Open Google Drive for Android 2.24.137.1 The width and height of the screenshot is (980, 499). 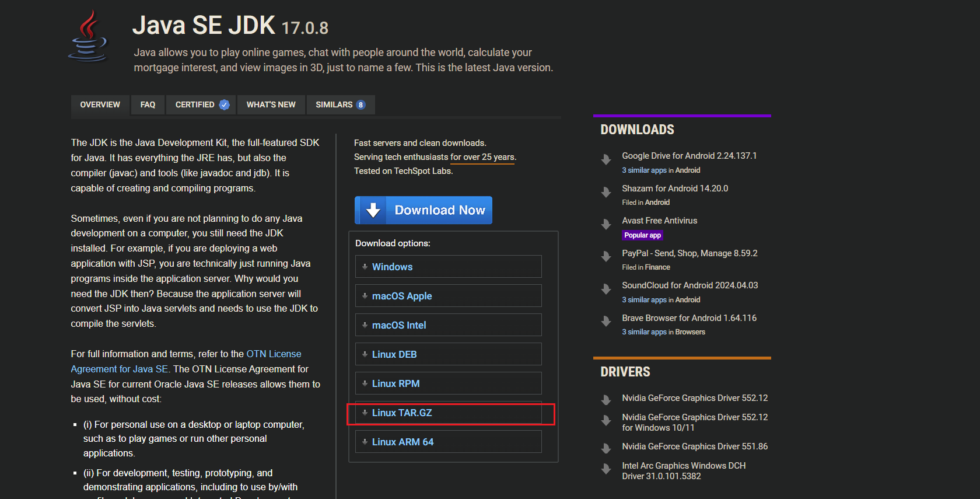pyautogui.click(x=689, y=156)
